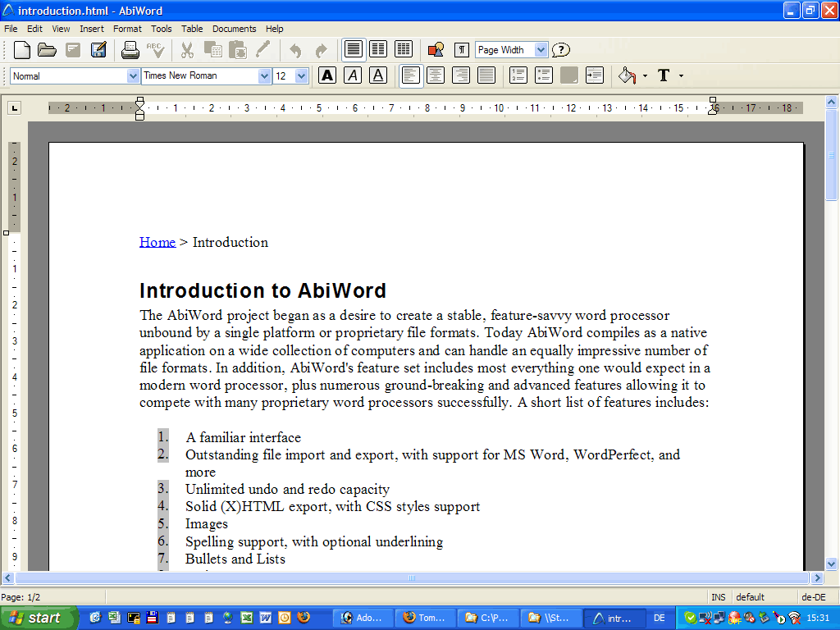Expand font color dropdown arrow

click(x=682, y=76)
